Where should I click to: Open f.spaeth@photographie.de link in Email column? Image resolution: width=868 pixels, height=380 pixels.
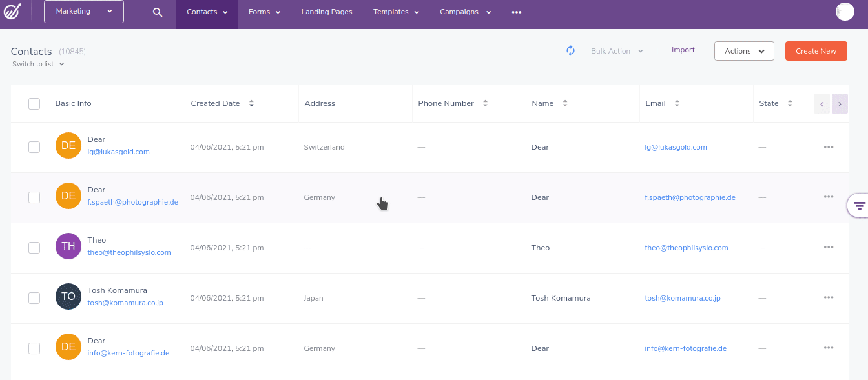click(690, 197)
